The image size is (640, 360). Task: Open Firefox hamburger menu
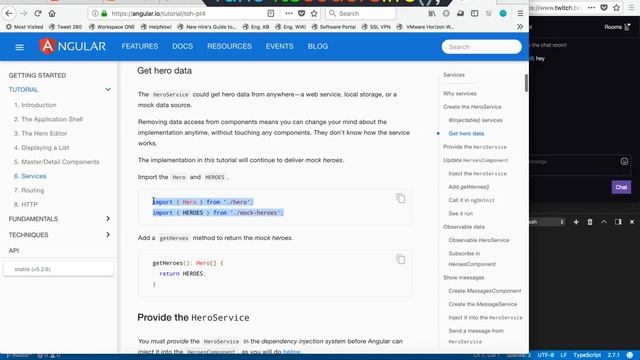520,13
